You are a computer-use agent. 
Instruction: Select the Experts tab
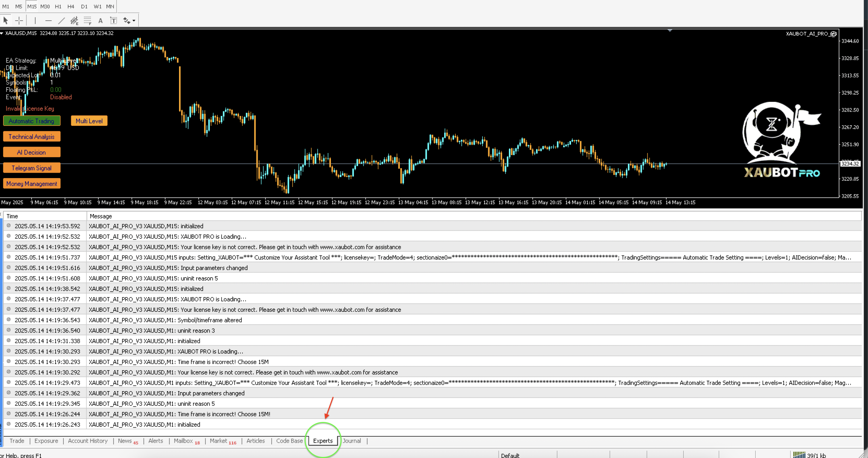pyautogui.click(x=323, y=441)
